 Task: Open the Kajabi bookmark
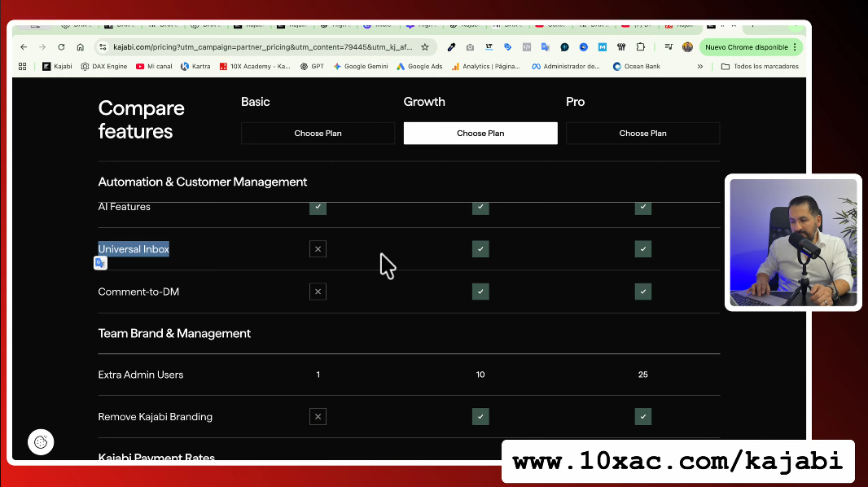[57, 67]
